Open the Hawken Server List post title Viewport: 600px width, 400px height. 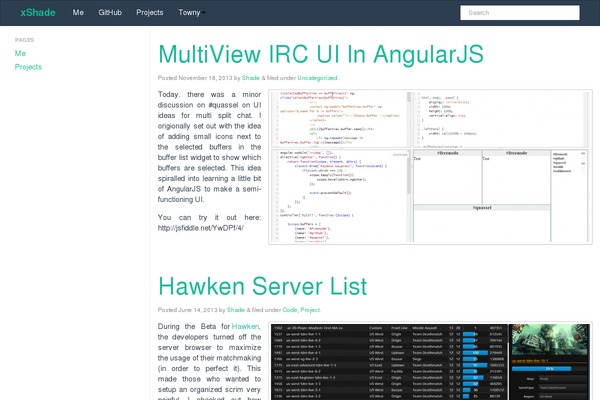(262, 286)
